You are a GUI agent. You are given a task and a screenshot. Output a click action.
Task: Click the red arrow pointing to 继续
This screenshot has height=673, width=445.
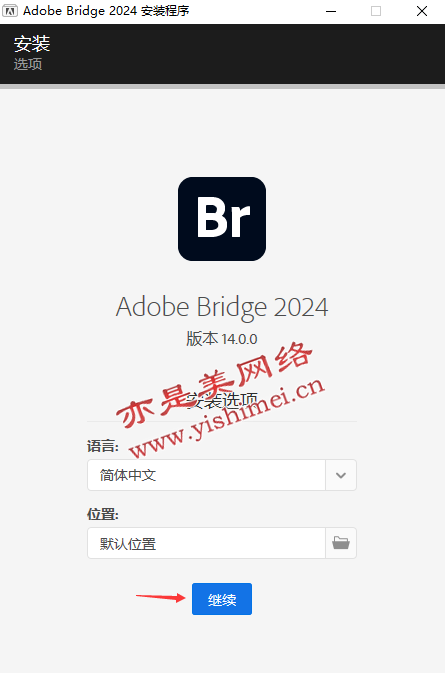pos(160,597)
